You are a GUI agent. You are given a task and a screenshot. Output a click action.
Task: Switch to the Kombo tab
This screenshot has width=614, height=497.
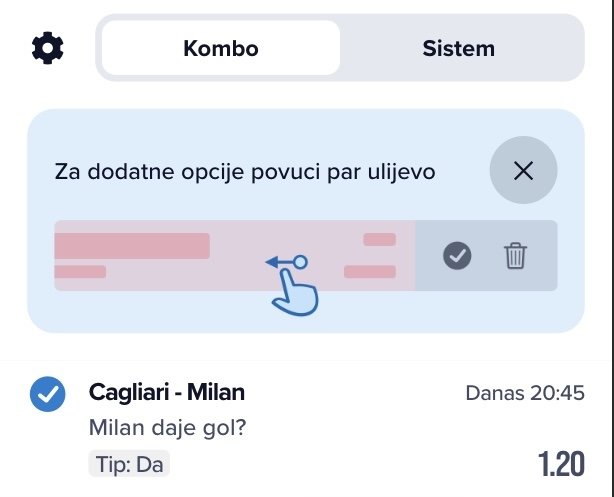click(x=221, y=48)
